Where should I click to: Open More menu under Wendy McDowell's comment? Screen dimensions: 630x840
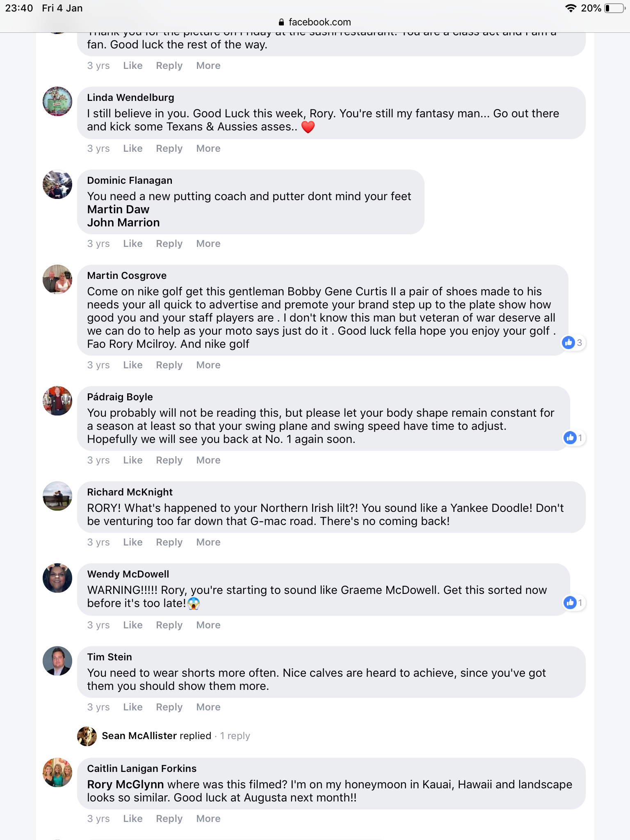pyautogui.click(x=208, y=625)
